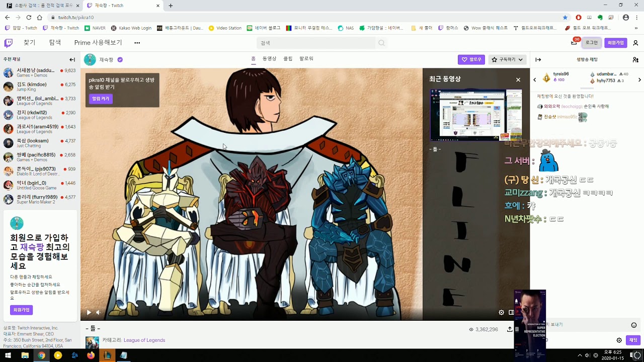
Task: Click the 재숙짱 channel avatar
Action: (90, 59)
